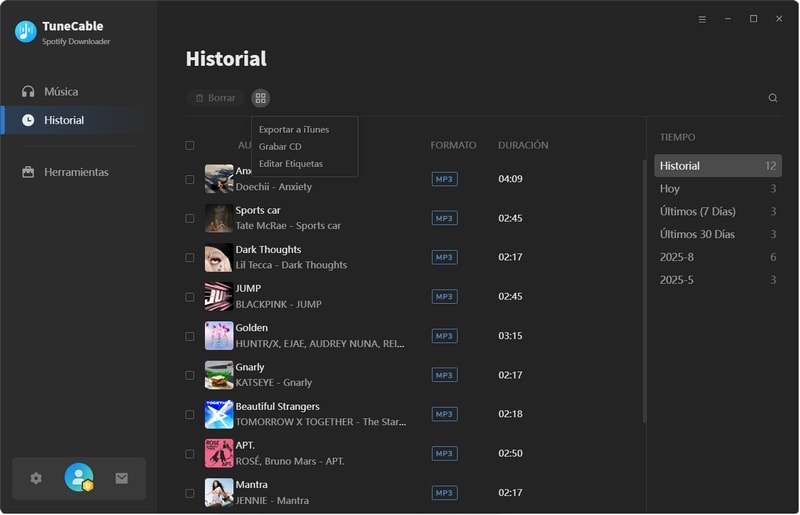
Task: Click the TuneCable app logo
Action: coord(25,32)
